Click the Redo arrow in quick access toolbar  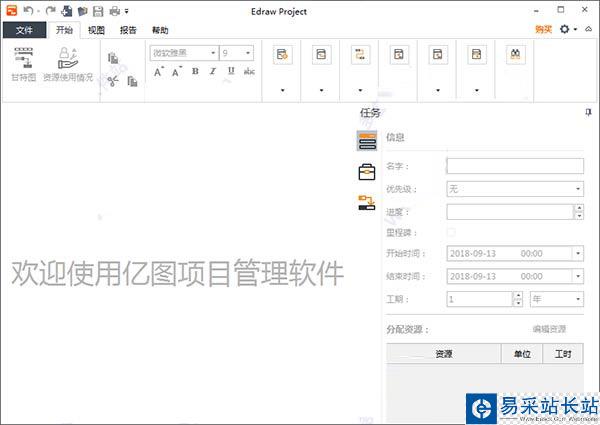(50, 10)
